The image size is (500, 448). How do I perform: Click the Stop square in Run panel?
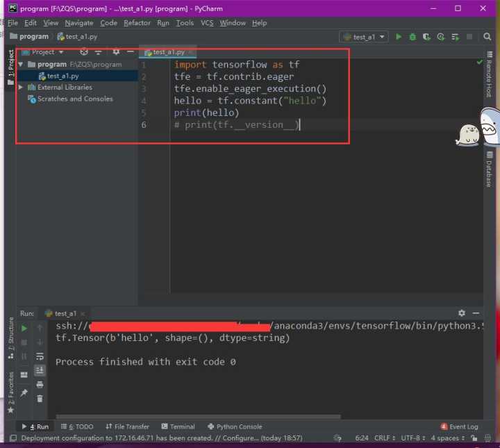click(x=24, y=342)
